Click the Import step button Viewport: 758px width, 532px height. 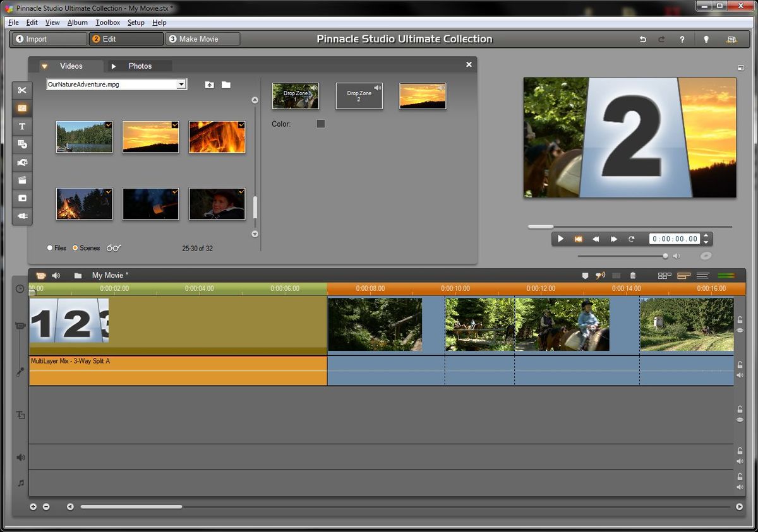click(49, 39)
